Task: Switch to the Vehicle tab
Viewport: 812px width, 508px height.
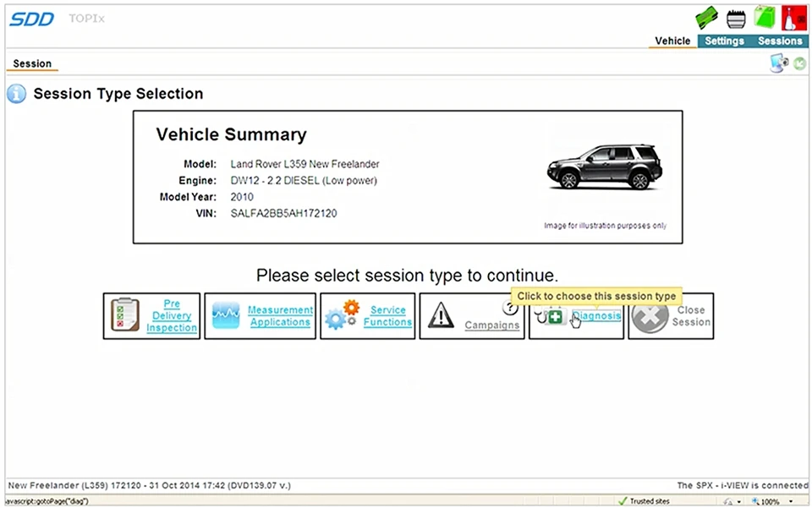Action: tap(672, 41)
